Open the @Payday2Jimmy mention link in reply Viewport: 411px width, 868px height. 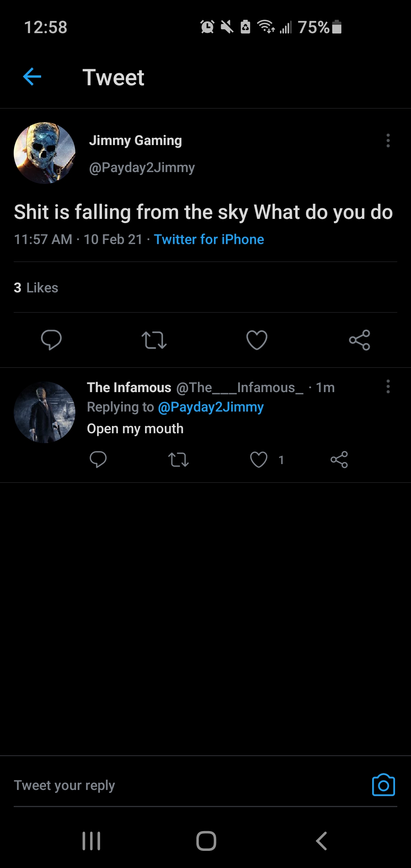click(x=210, y=407)
